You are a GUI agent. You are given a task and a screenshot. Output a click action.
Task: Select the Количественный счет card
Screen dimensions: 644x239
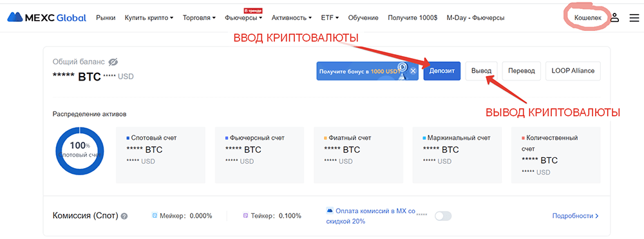(x=556, y=155)
